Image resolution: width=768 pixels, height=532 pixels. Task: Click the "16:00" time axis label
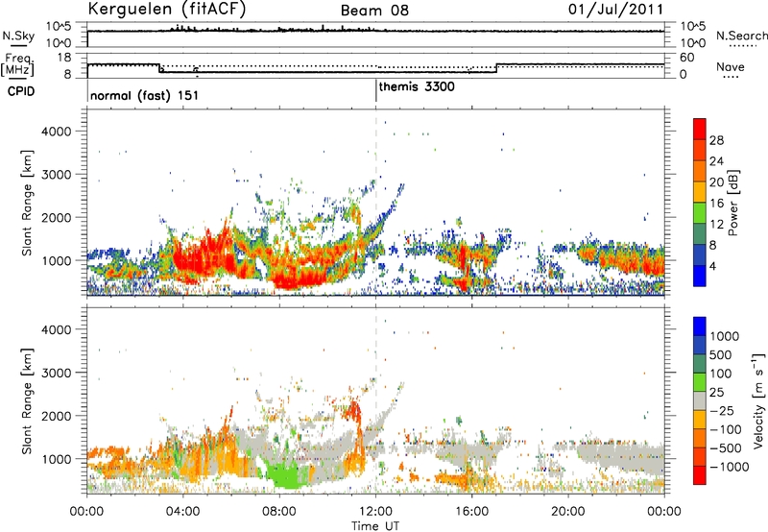[x=471, y=512]
